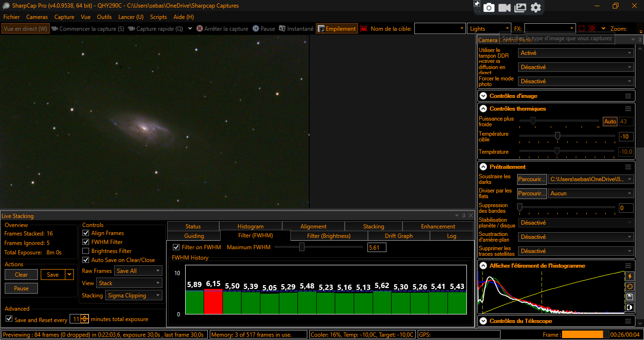Viewport: 644px width, 340px height.
Task: Collapse the Contrôles thermiques section
Action: [483, 108]
